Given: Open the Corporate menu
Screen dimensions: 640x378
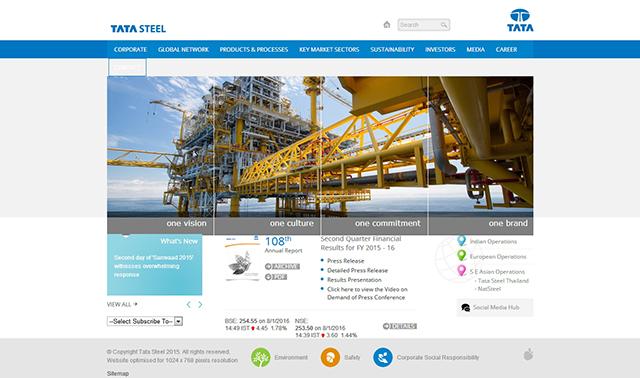Looking at the screenshot, I should [x=130, y=49].
